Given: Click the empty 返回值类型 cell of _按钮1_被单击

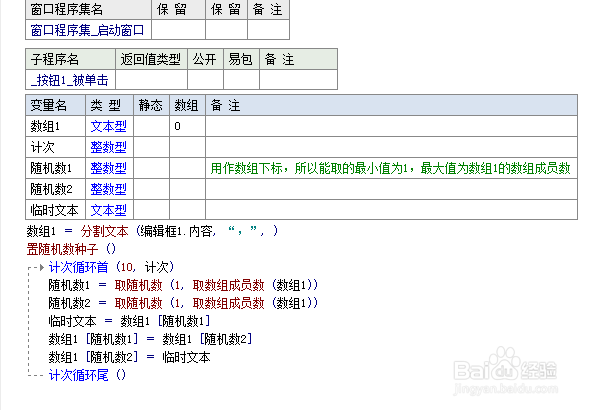Looking at the screenshot, I should coord(151,80).
